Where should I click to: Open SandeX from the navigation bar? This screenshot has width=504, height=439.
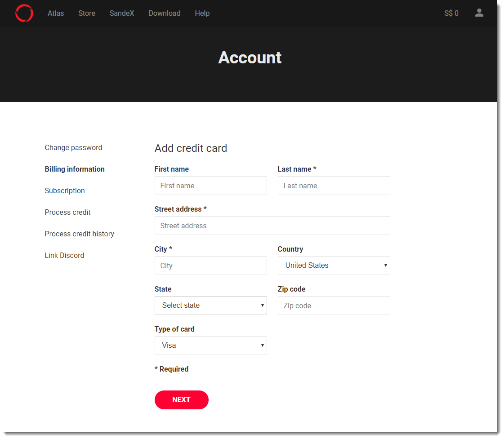coord(122,13)
